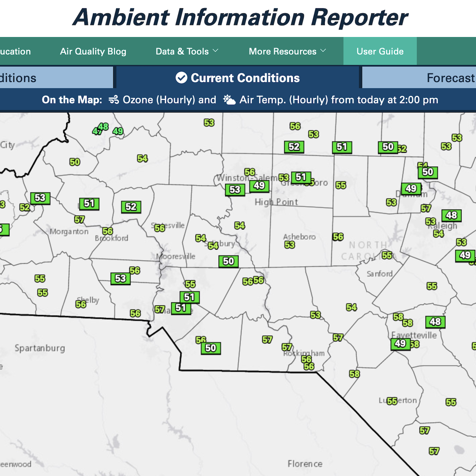The image size is (476, 476).
Task: Click the sun-cloud icon beside Air Temp (Hourly)
Action: click(230, 100)
